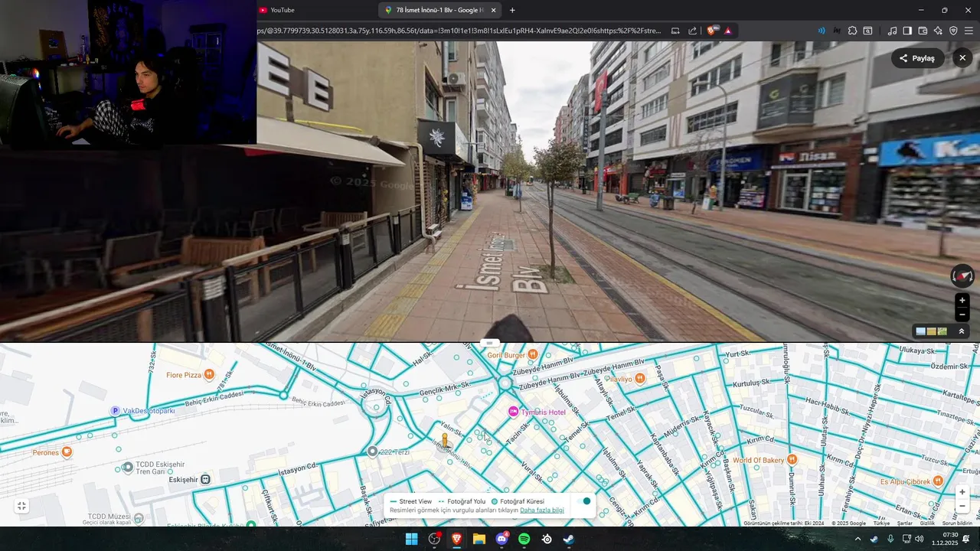The width and height of the screenshot is (980, 551).
Task: Open the Leo AI sparkle icon
Action: point(938,31)
